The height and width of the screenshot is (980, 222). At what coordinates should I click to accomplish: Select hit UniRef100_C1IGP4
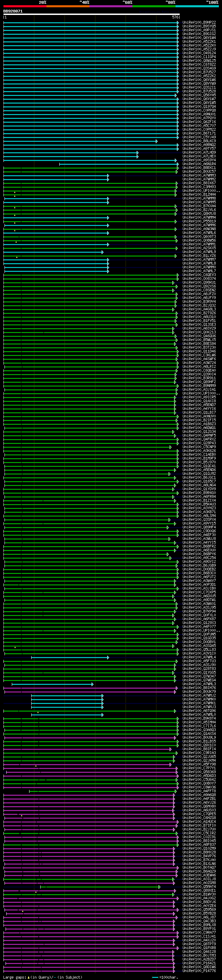click(199, 57)
